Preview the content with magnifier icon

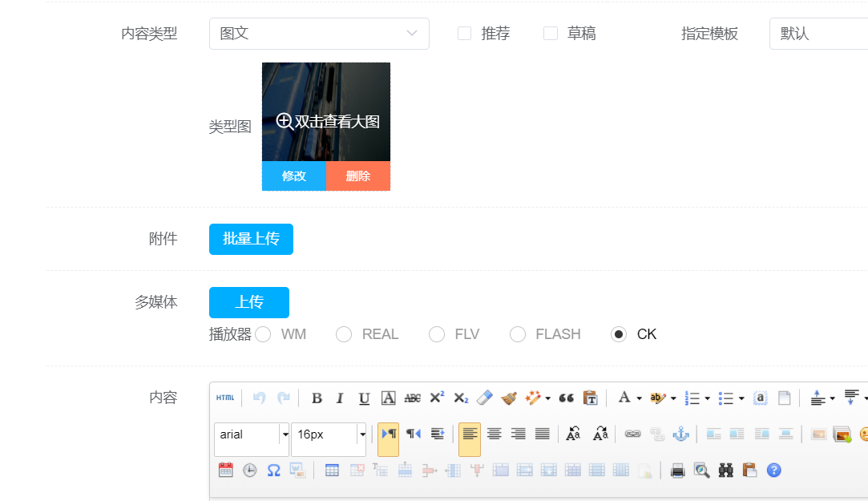pos(701,471)
